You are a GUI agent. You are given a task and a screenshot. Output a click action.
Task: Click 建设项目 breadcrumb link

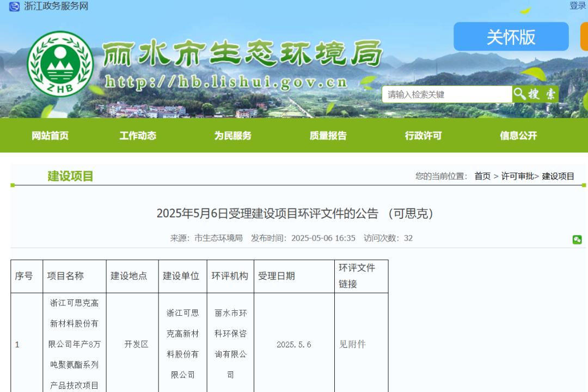click(x=558, y=176)
